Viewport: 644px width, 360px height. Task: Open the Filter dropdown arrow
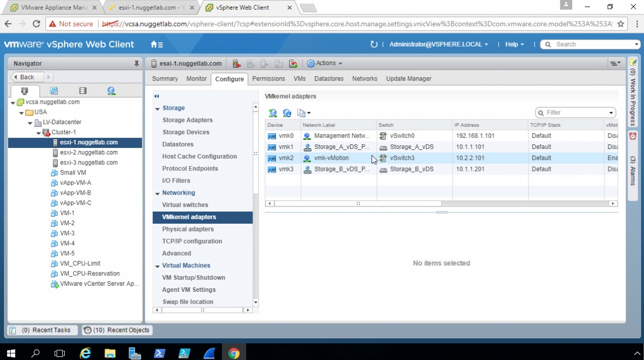pyautogui.click(x=611, y=113)
